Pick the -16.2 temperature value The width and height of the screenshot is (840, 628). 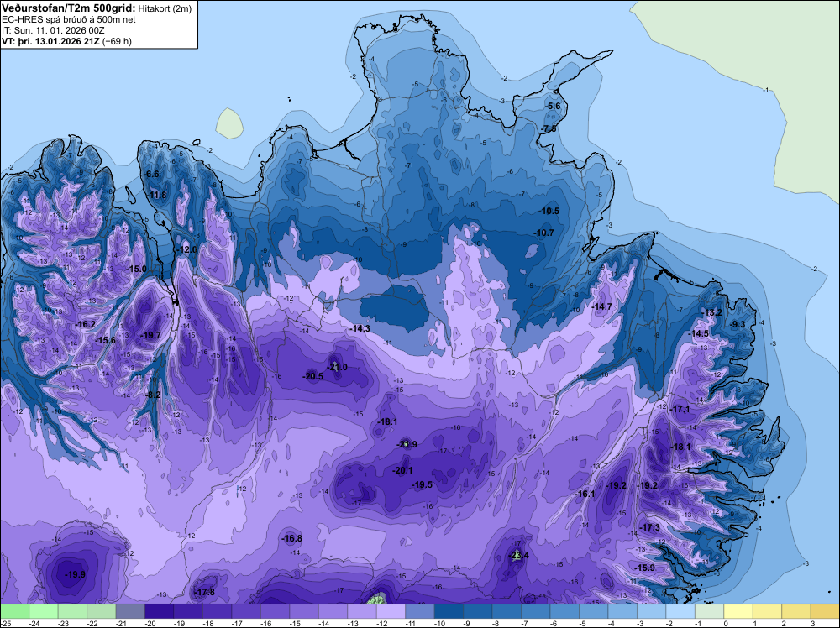coord(85,324)
